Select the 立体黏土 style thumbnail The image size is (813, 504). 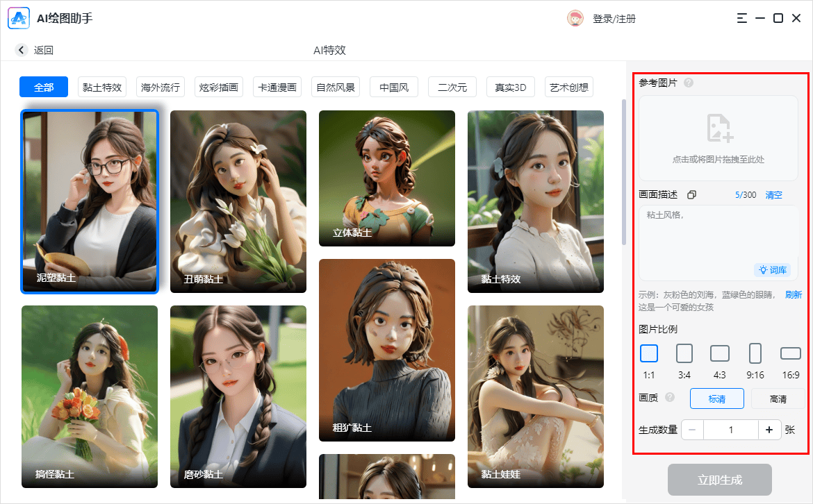(x=387, y=178)
